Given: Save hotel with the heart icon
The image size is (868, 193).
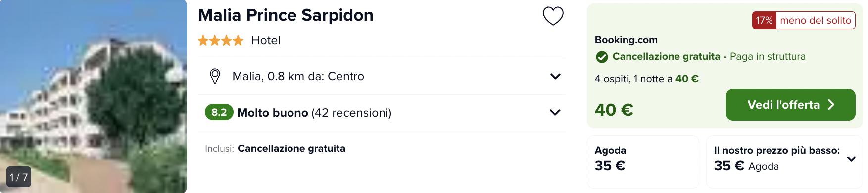Looking at the screenshot, I should pos(553,16).
